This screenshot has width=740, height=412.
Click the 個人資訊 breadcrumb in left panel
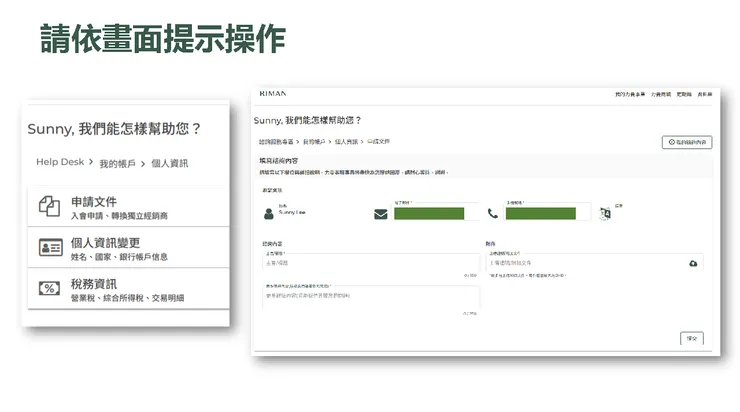(169, 163)
